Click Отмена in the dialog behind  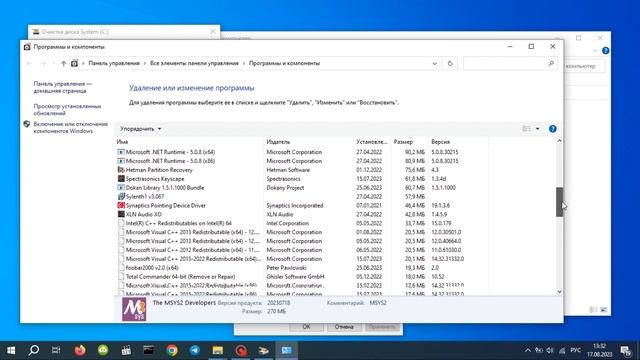344,327
